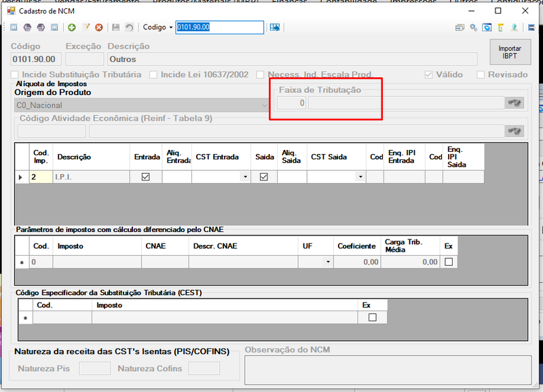Open CST Saida dropdown in I.P.I. row

pos(360,177)
